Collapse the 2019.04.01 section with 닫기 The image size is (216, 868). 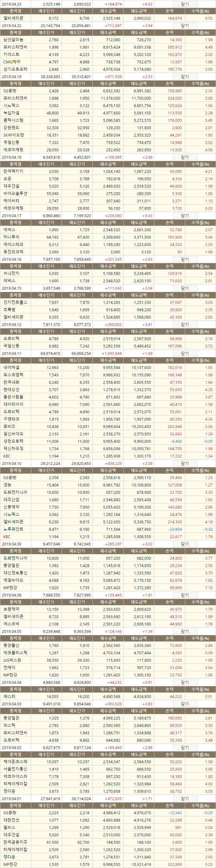coord(185,799)
